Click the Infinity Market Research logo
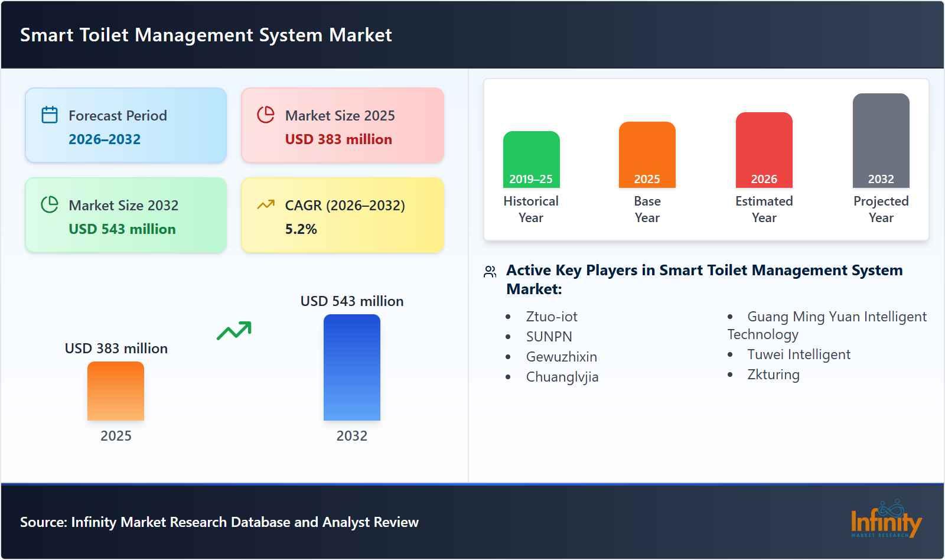The width and height of the screenshot is (945, 560). click(886, 523)
